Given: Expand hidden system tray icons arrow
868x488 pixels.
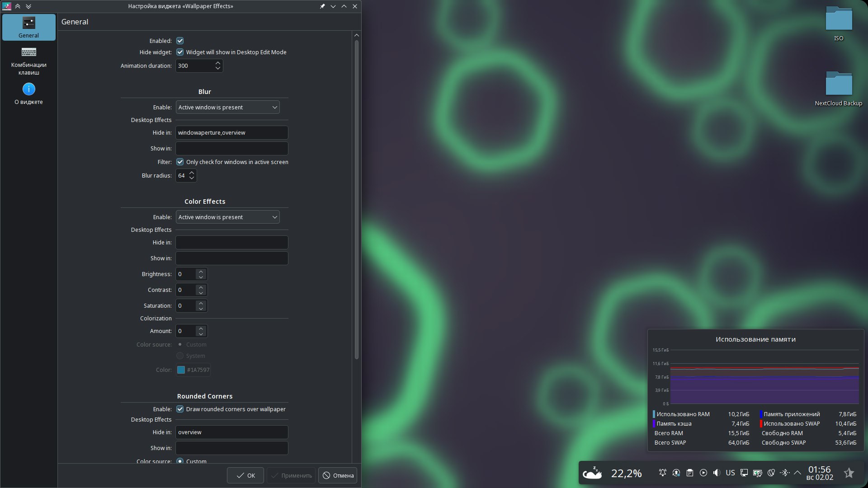Looking at the screenshot, I should [x=797, y=473].
